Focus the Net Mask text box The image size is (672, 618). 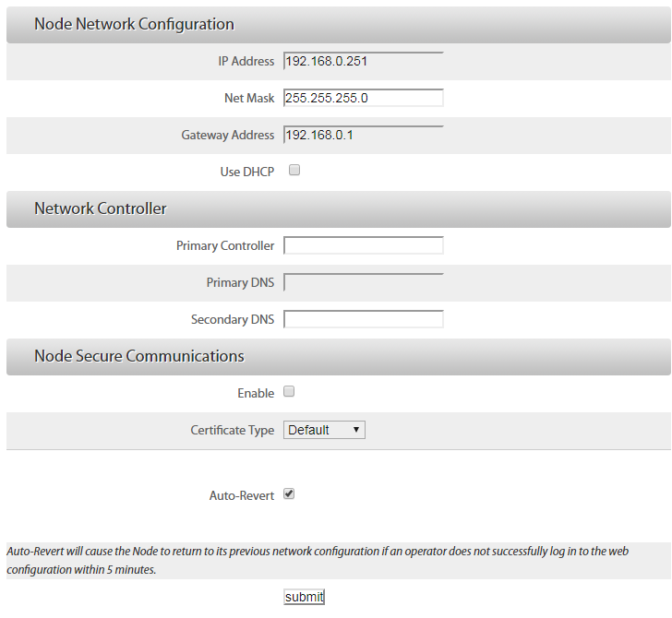363,98
